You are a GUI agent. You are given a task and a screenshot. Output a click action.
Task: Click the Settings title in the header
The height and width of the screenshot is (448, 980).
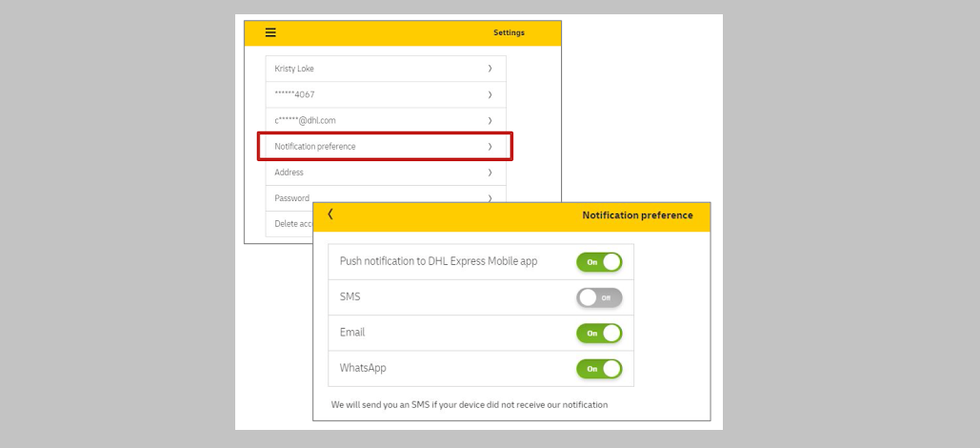click(x=509, y=32)
